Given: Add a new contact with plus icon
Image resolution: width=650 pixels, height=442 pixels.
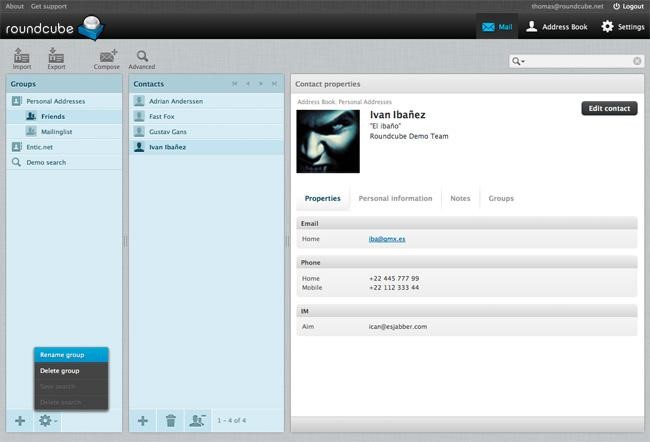Looking at the screenshot, I should click(143, 421).
